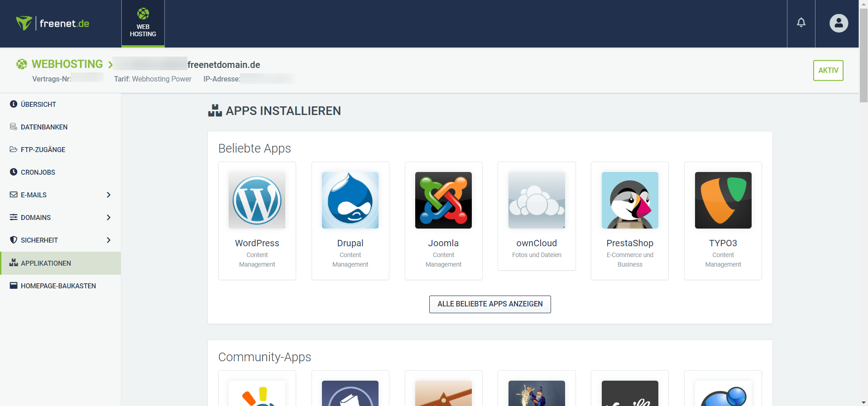This screenshot has width=868, height=406.
Task: Click the ownCloud name label
Action: click(537, 243)
